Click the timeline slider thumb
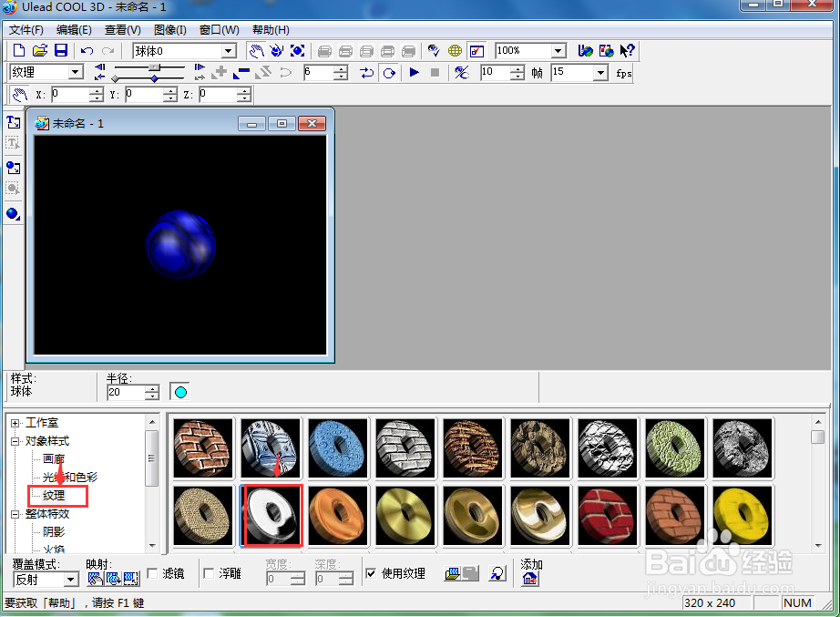The height and width of the screenshot is (617, 840). point(154,67)
